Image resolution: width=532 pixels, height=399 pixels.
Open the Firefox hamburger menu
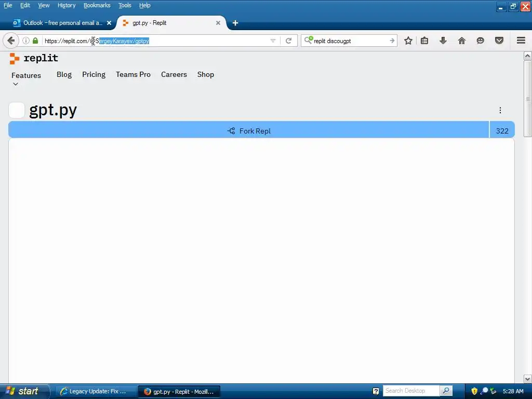[x=521, y=41]
